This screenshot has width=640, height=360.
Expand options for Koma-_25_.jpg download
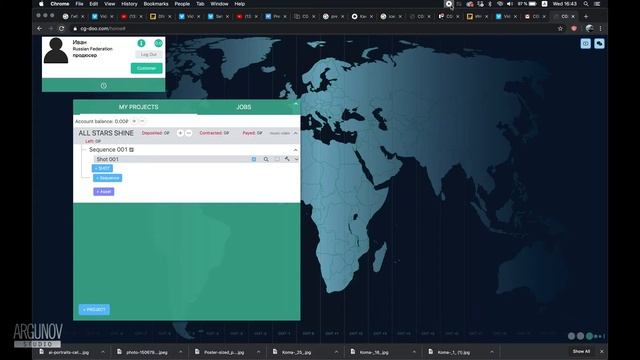point(336,352)
